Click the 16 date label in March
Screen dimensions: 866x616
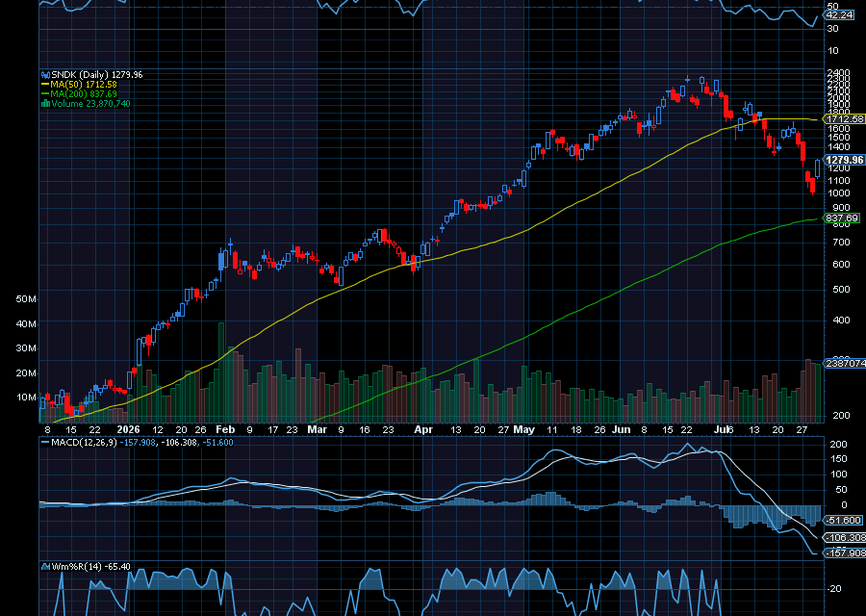(365, 429)
